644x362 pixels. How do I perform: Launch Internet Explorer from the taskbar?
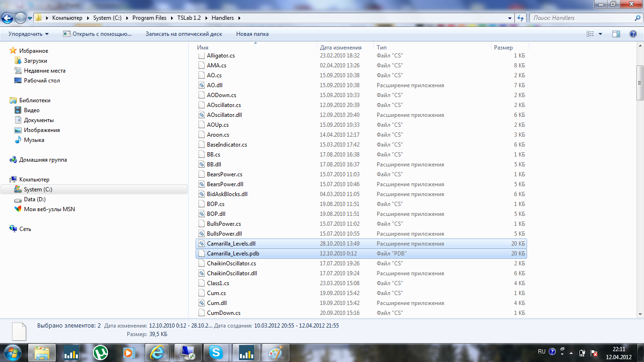[x=157, y=352]
